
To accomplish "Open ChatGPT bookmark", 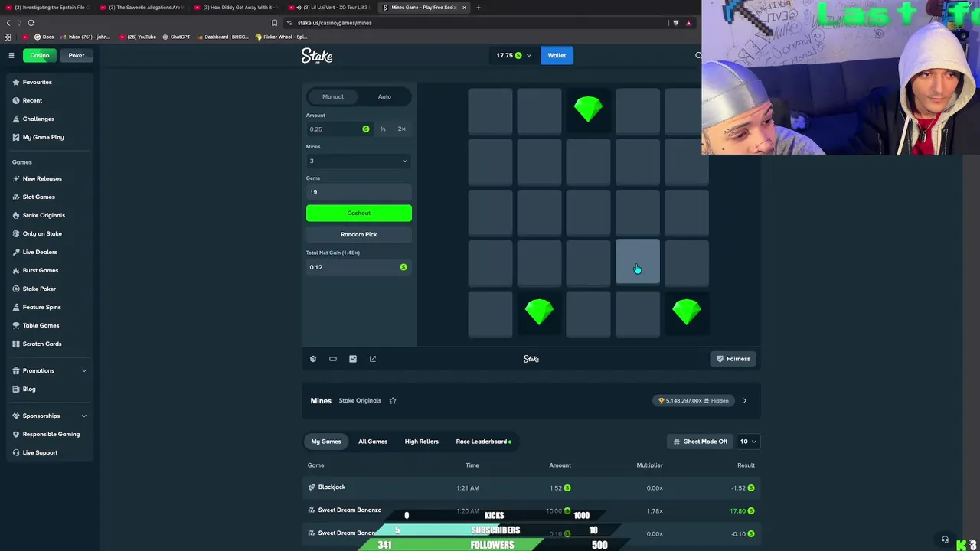I will 176,37.
